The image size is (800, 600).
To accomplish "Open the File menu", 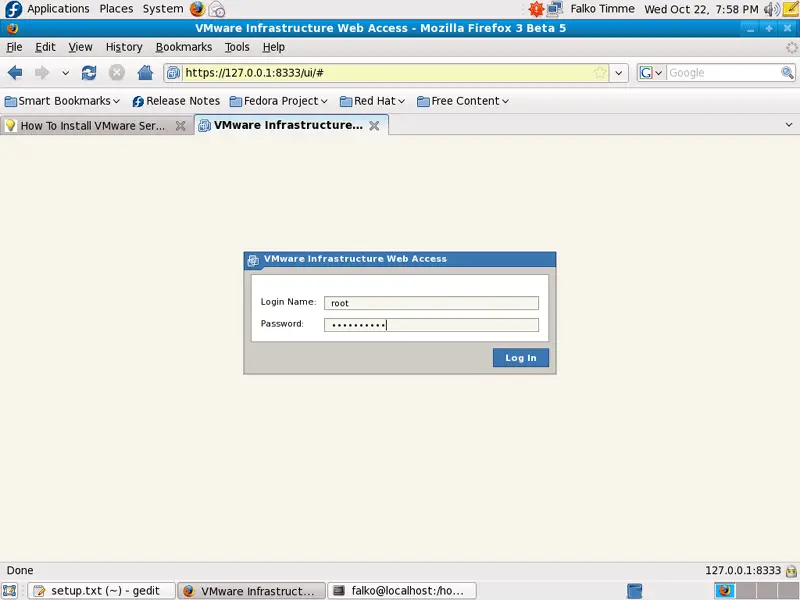I will (14, 47).
